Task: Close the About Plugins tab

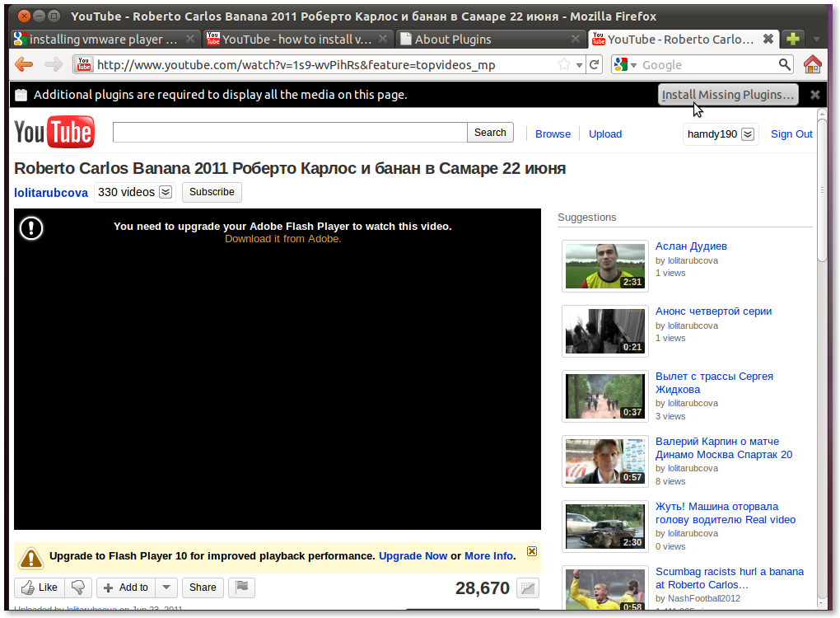Action: coord(576,39)
